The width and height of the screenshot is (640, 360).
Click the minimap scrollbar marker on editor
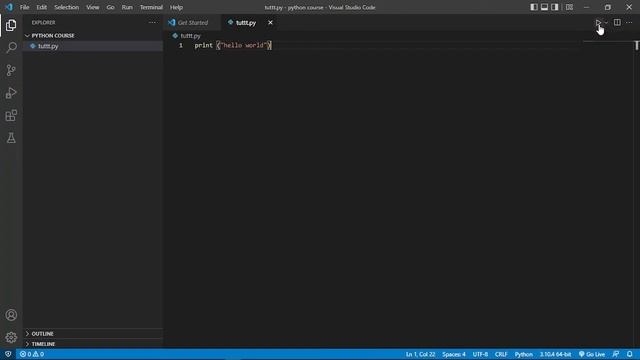click(636, 45)
